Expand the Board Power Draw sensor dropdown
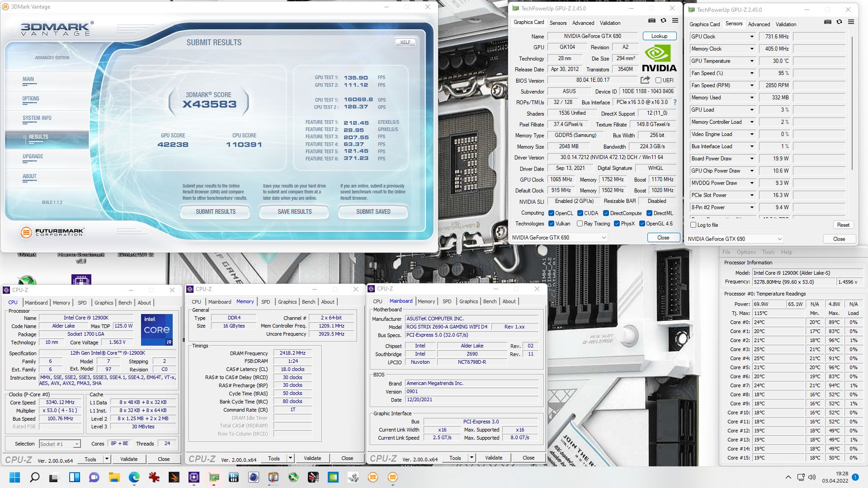This screenshot has width=868, height=488. tap(752, 159)
